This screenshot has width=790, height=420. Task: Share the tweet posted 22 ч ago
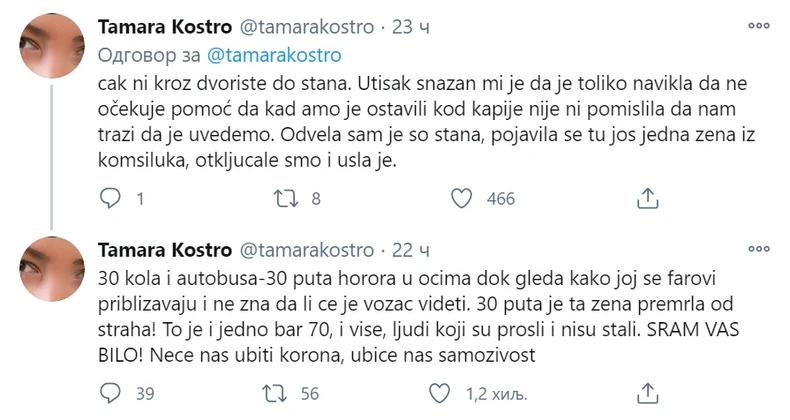pos(647,394)
